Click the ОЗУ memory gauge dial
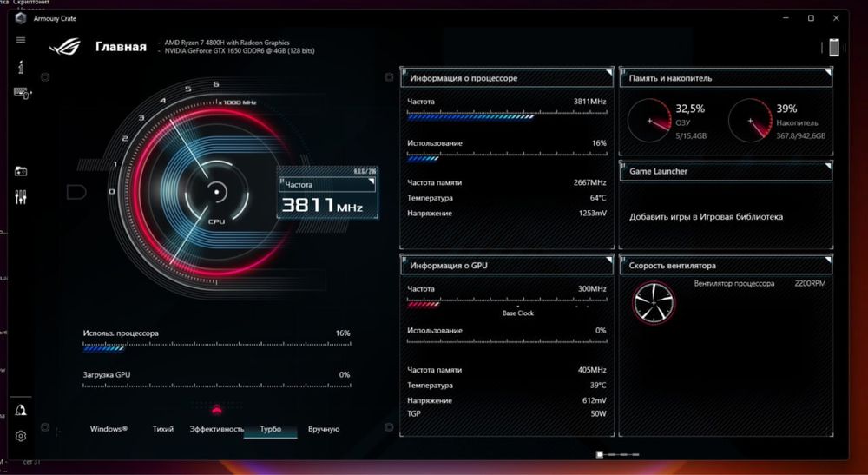The width and height of the screenshot is (868, 475). point(650,120)
